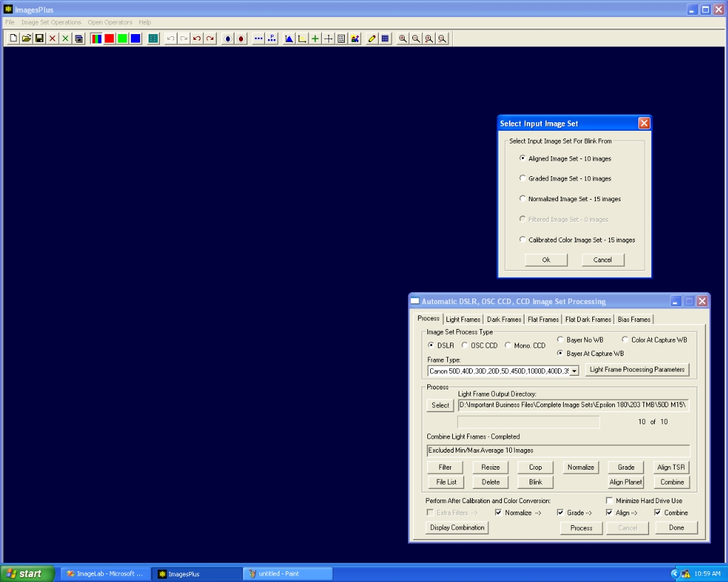The image size is (728, 582).
Task: Toggle the Combine checkbox
Action: pyautogui.click(x=658, y=512)
